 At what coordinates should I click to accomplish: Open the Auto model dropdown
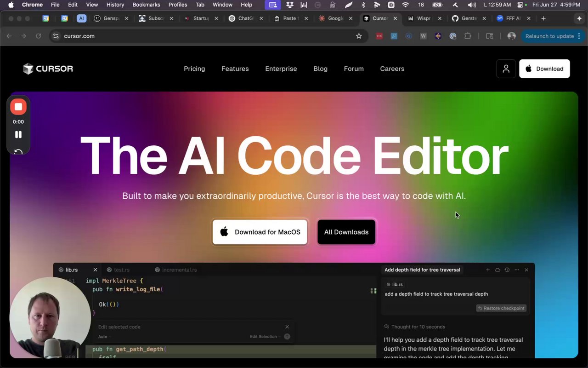click(x=104, y=337)
